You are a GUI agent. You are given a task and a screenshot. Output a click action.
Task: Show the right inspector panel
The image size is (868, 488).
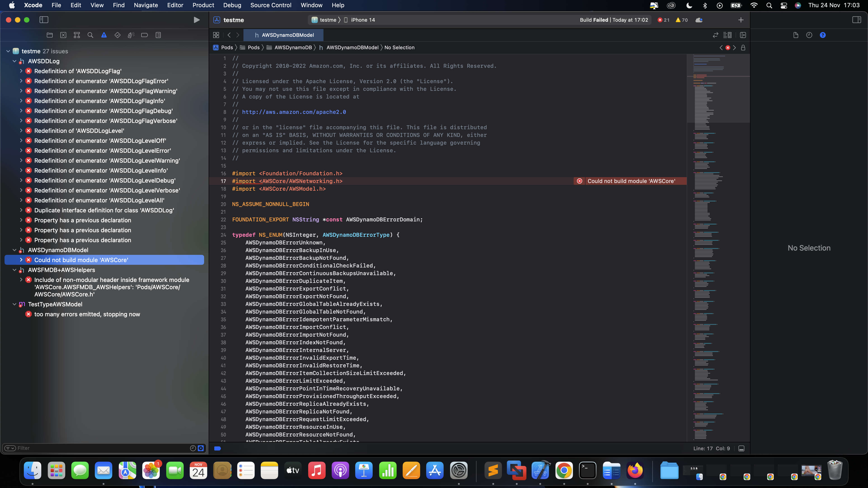(x=857, y=19)
